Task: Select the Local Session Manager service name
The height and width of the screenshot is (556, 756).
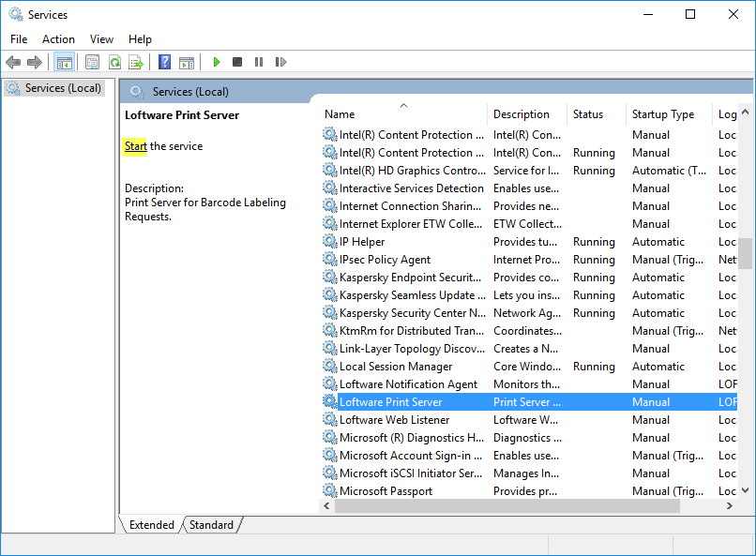Action: click(396, 367)
